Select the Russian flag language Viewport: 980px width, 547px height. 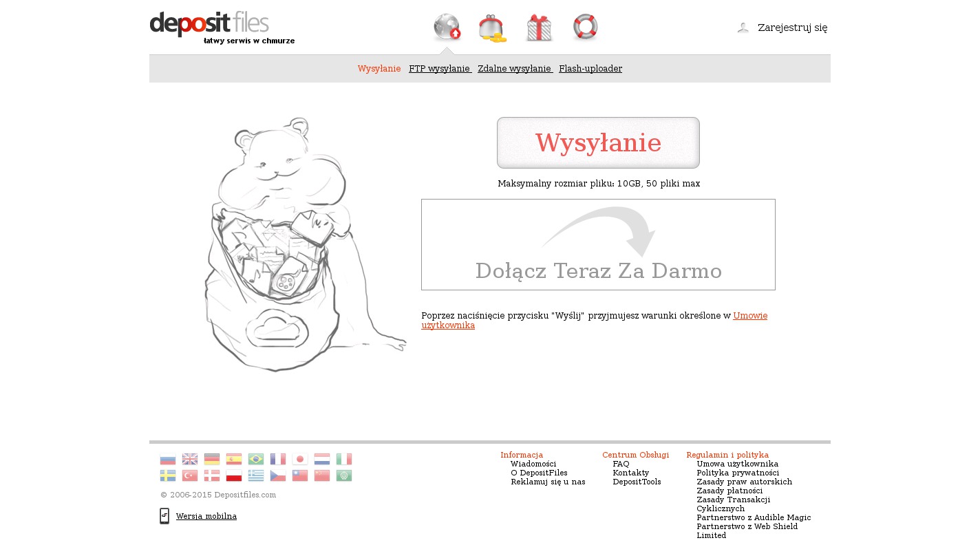tap(168, 459)
